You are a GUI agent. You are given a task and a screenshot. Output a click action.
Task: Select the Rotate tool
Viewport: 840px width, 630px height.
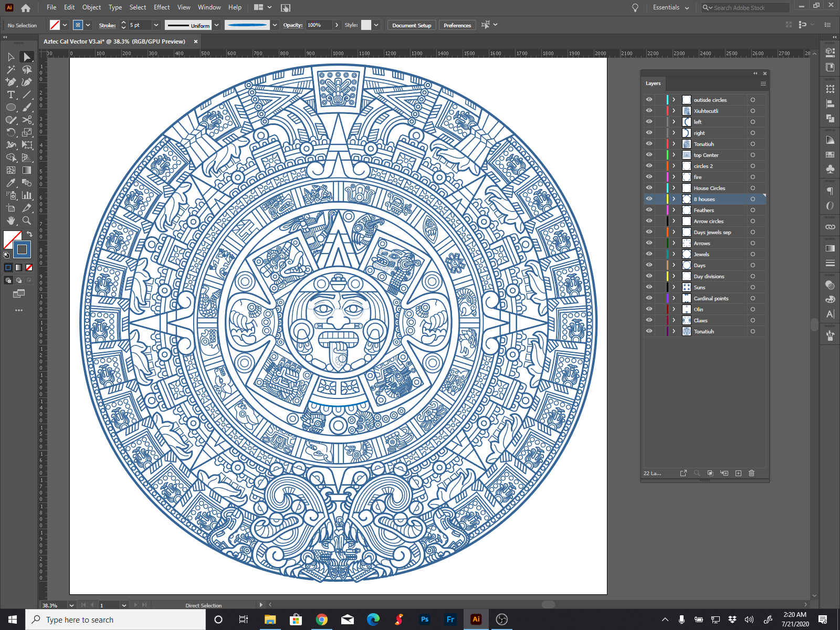pos(11,132)
